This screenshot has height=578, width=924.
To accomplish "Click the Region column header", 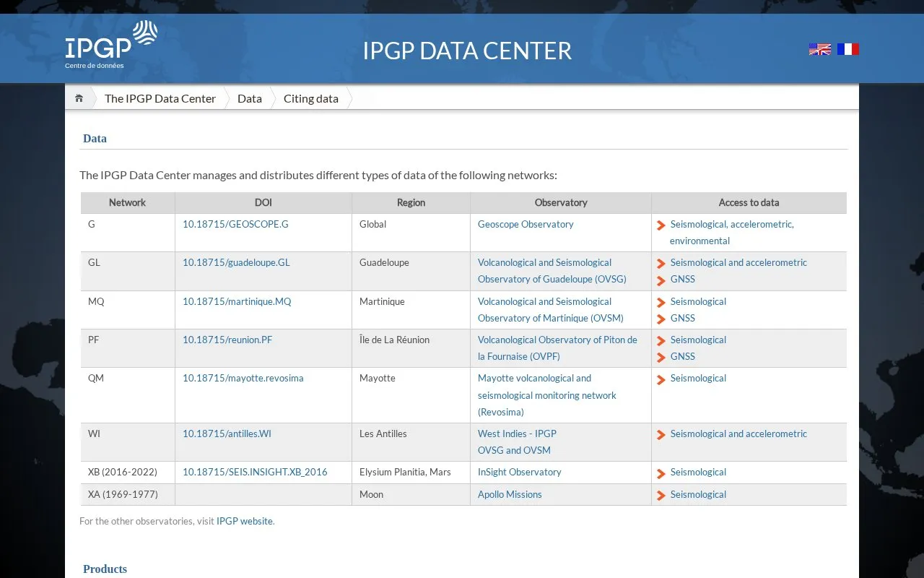I will coord(411,202).
